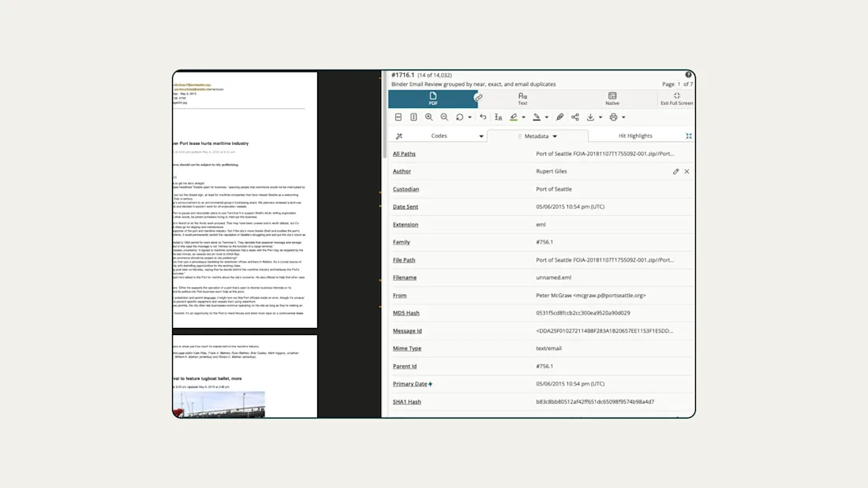Click the File Path field label

(404, 260)
